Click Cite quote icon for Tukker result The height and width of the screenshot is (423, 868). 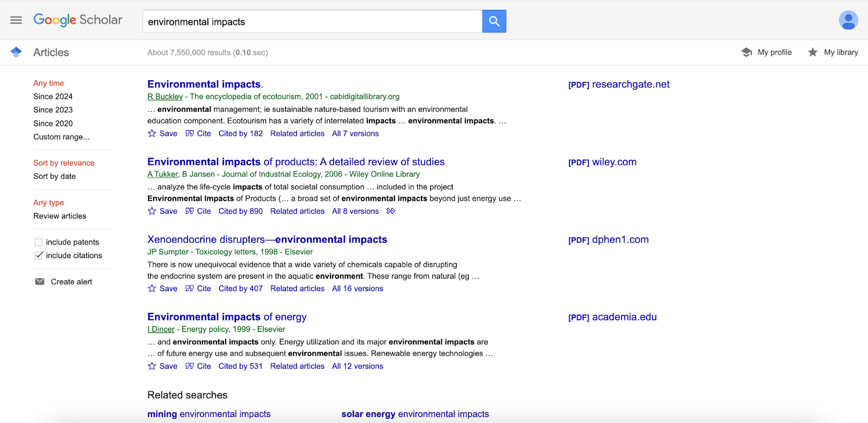189,211
